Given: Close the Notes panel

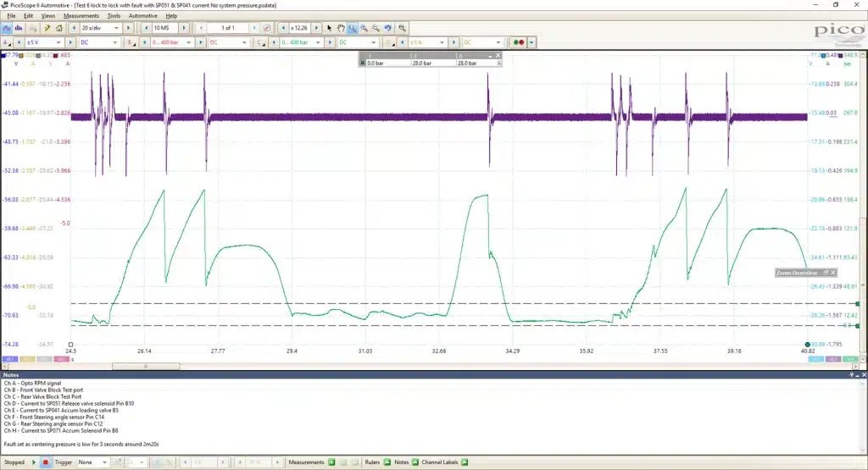Looking at the screenshot, I should (864, 375).
